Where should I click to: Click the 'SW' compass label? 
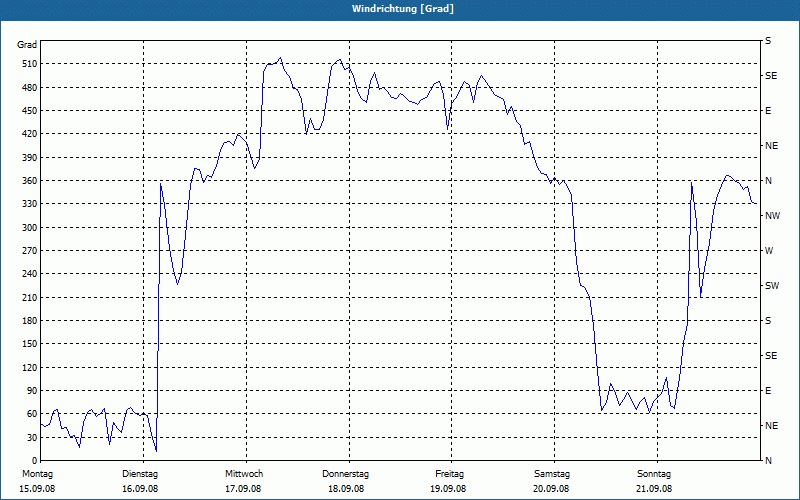click(772, 286)
